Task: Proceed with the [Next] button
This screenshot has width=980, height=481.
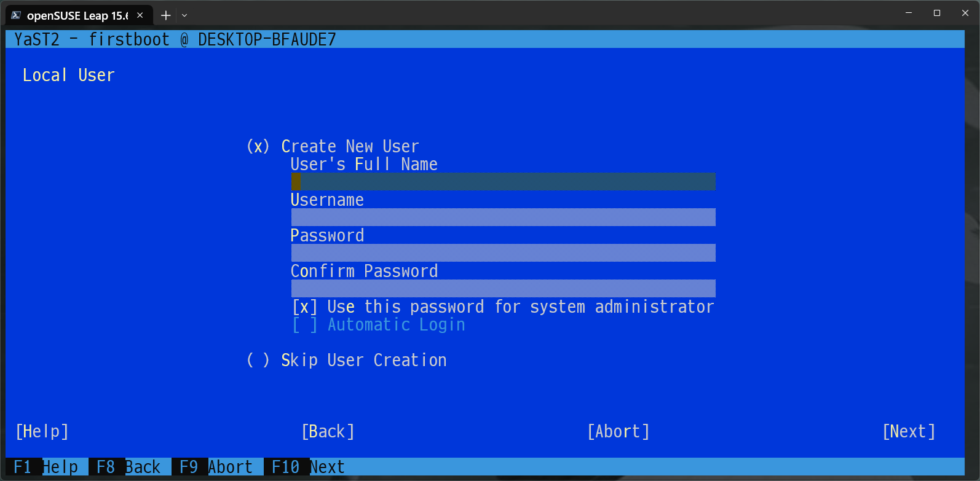Action: tap(909, 432)
